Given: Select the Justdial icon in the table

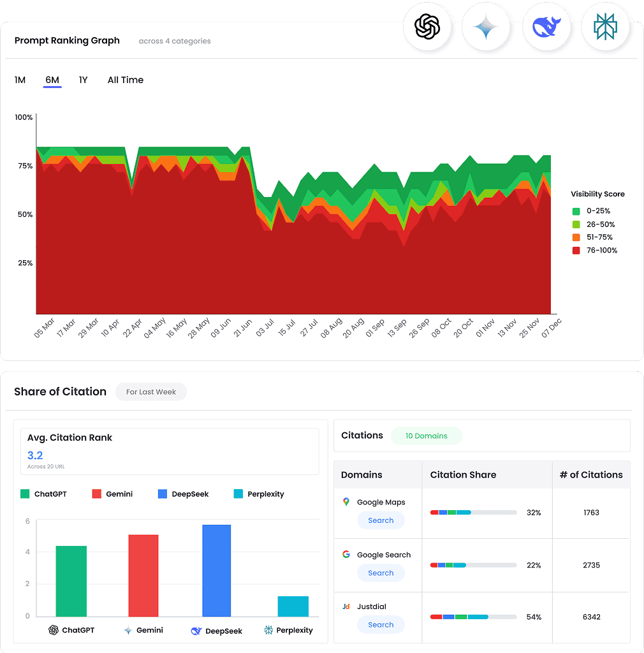Looking at the screenshot, I should [x=346, y=606].
